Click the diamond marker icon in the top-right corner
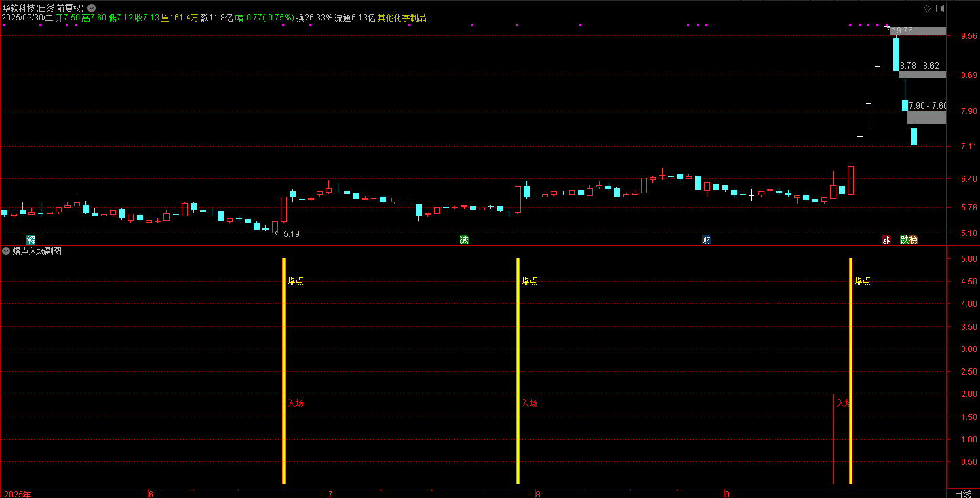Viewport: 980px width, 498px height. tap(927, 8)
